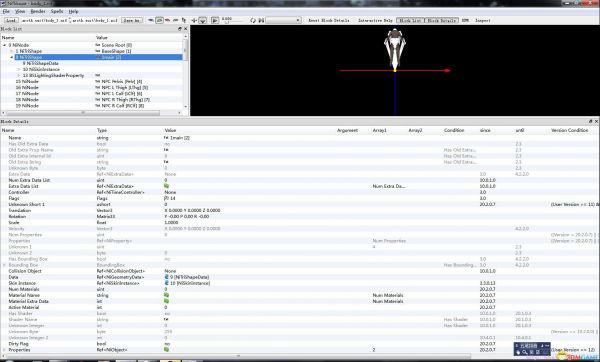Click the Play animation button
Viewport: 600px width, 362px height.
tap(215, 20)
